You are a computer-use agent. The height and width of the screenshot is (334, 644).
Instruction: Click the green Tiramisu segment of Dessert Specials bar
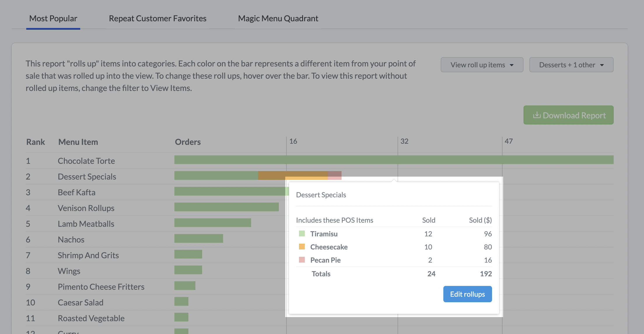[216, 175]
